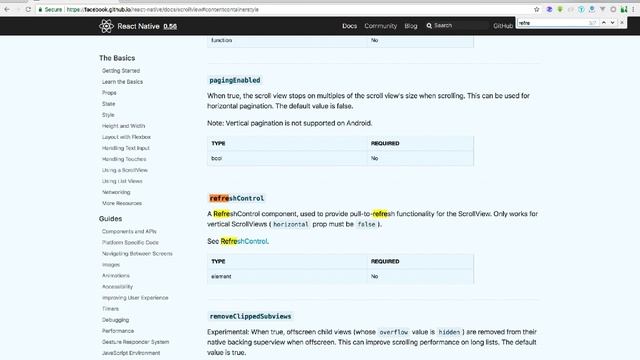Image resolution: width=640 pixels, height=360 pixels.
Task: Click the React Native title link
Action: click(x=138, y=26)
